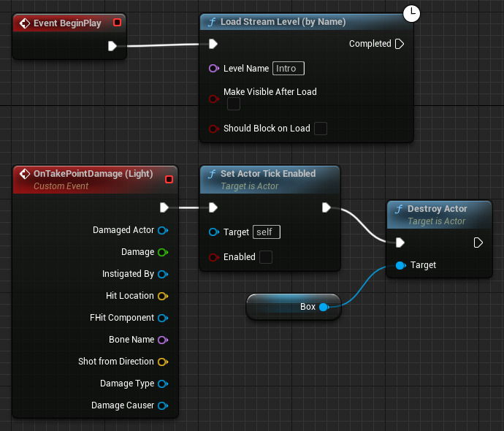504x431 pixels.
Task: Click Destroy Actor execution output pin
Action: pos(478,243)
